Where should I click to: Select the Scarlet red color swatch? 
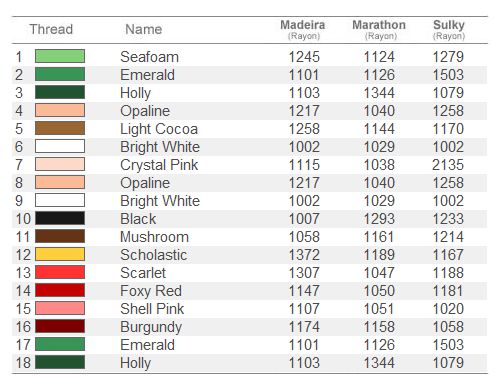(60, 272)
